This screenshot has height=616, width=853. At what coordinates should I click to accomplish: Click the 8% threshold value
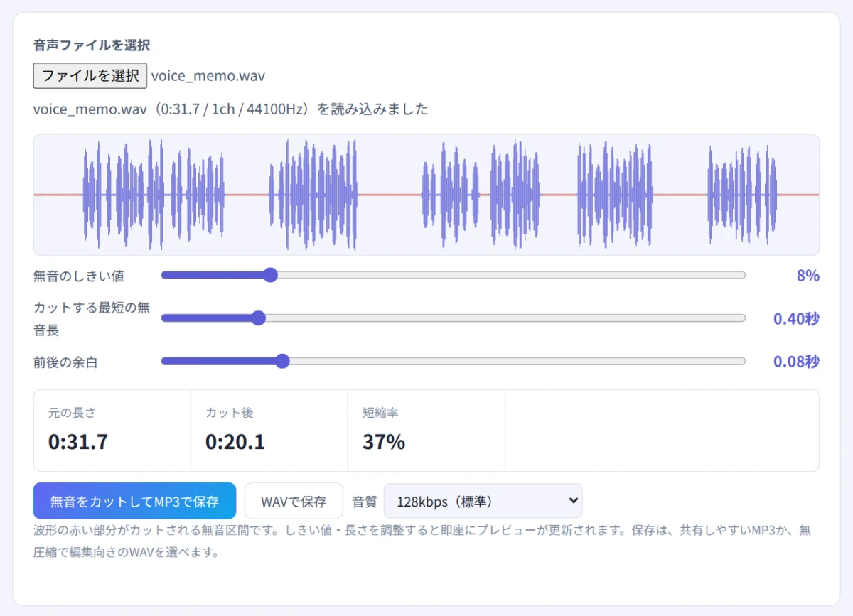(808, 276)
